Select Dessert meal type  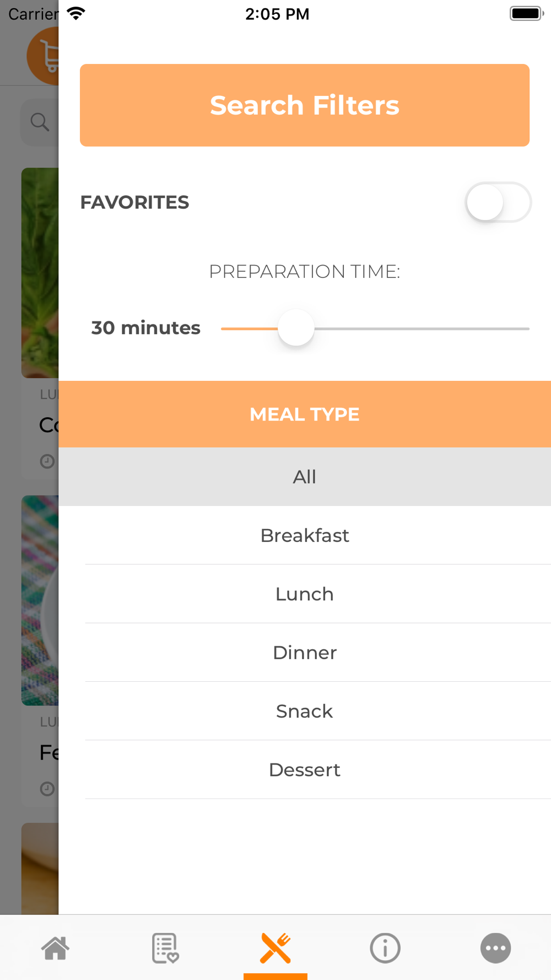click(x=305, y=769)
